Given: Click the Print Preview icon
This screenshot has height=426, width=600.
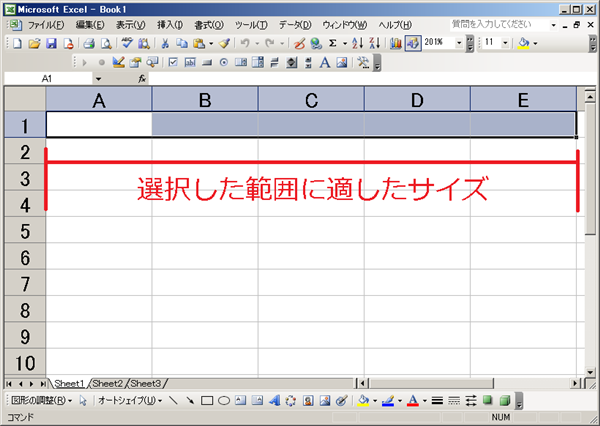Looking at the screenshot, I should tap(106, 43).
